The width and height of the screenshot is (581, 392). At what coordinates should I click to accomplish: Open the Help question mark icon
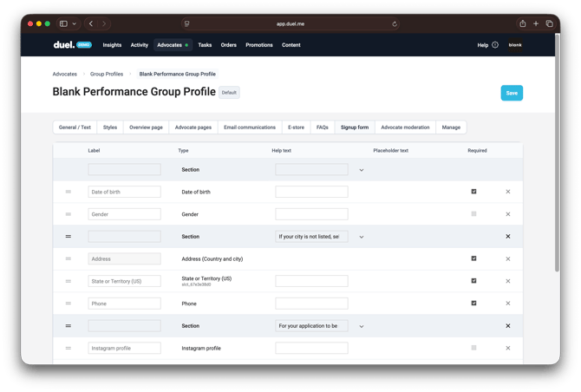click(x=495, y=45)
